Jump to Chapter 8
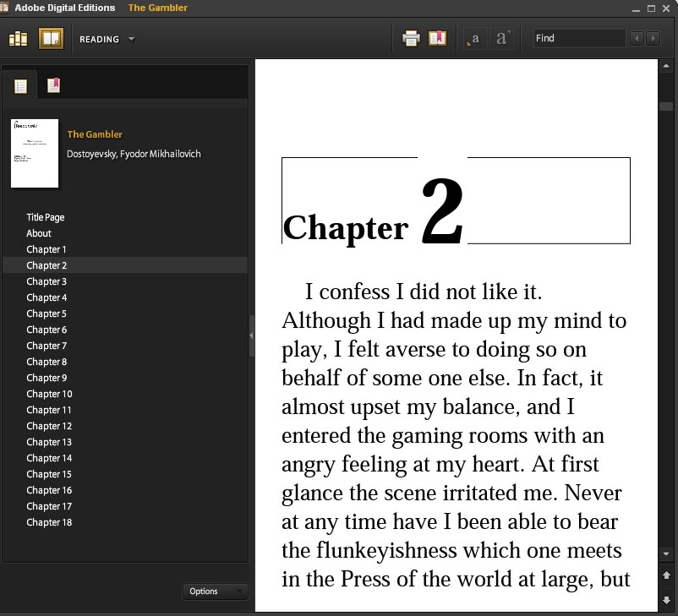Image resolution: width=678 pixels, height=616 pixels. point(46,362)
